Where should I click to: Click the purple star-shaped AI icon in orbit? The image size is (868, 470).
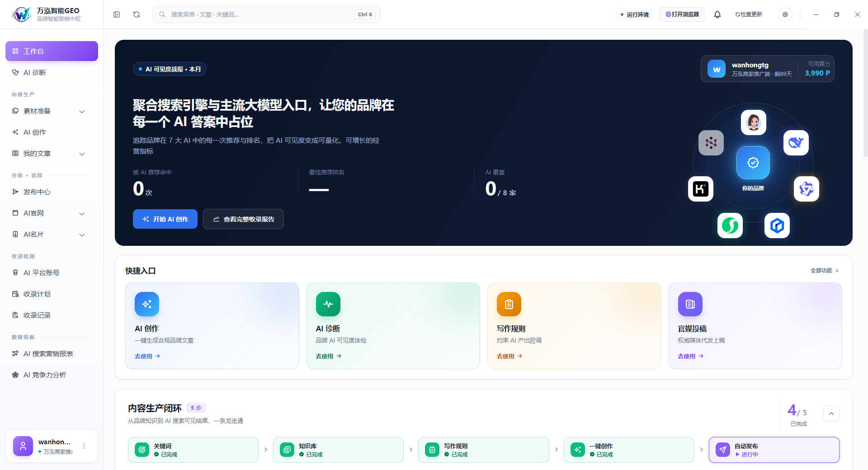(807, 189)
